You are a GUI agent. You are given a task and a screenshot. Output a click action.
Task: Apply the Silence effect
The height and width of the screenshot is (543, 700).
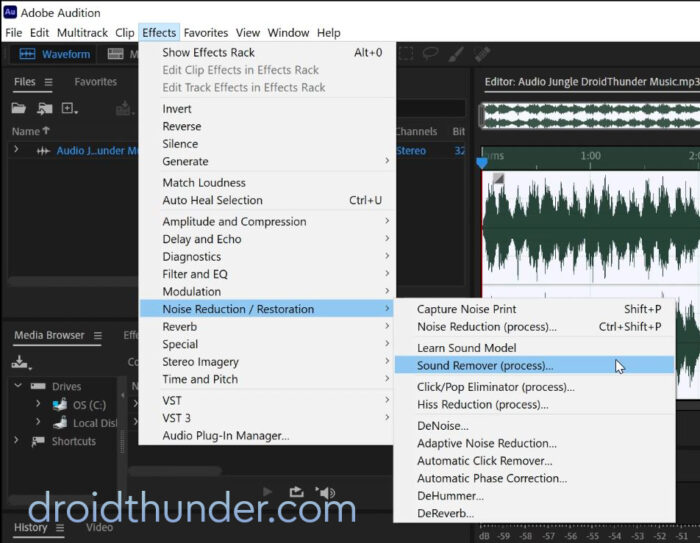(267, 144)
